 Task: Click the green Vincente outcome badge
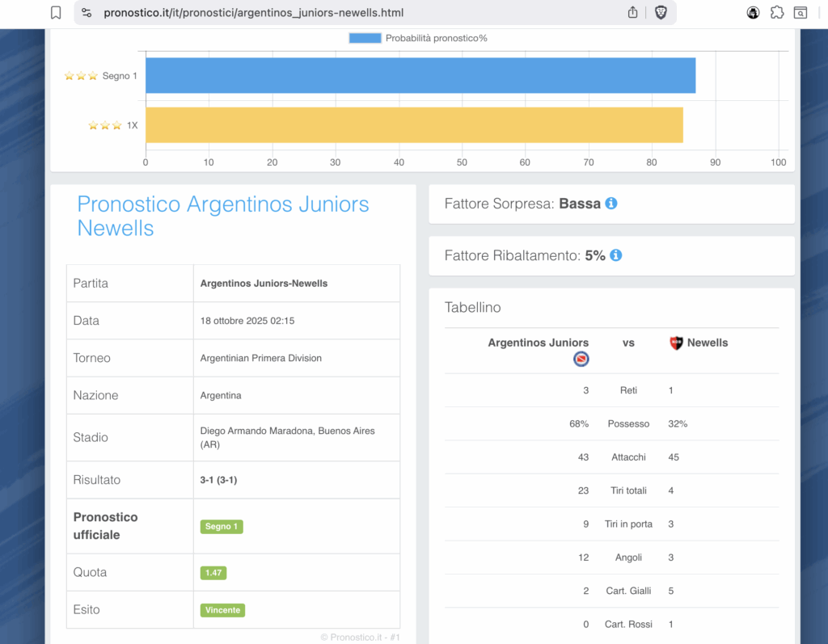click(222, 610)
